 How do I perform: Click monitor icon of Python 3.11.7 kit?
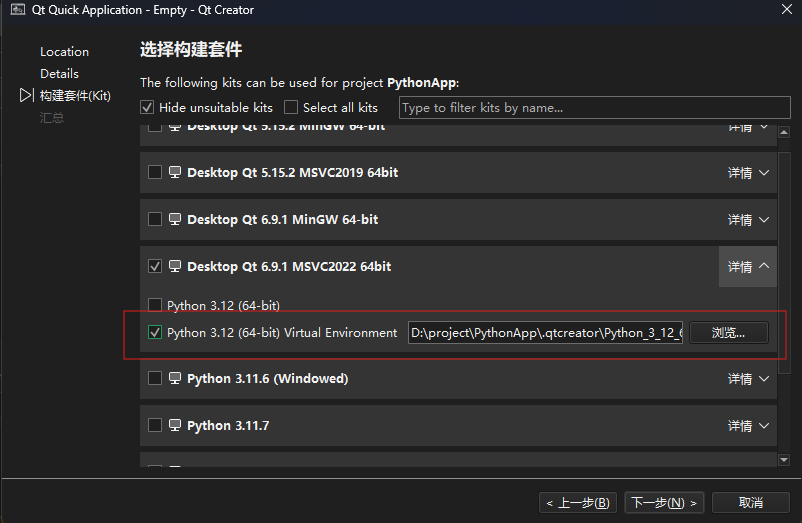pos(175,425)
